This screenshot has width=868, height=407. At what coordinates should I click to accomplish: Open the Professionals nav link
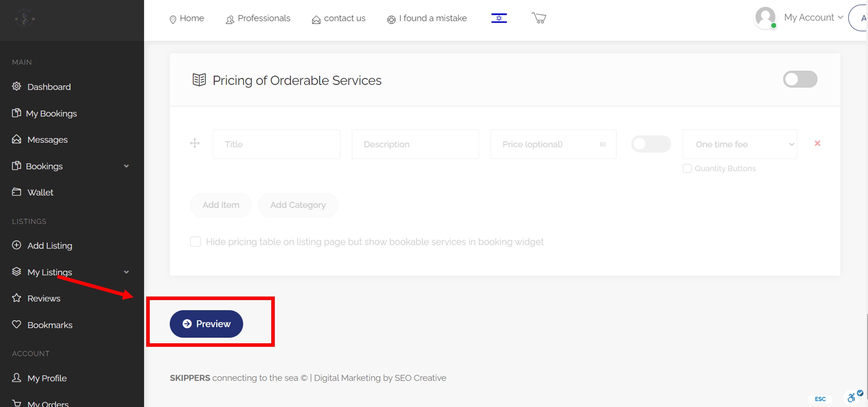tap(258, 18)
